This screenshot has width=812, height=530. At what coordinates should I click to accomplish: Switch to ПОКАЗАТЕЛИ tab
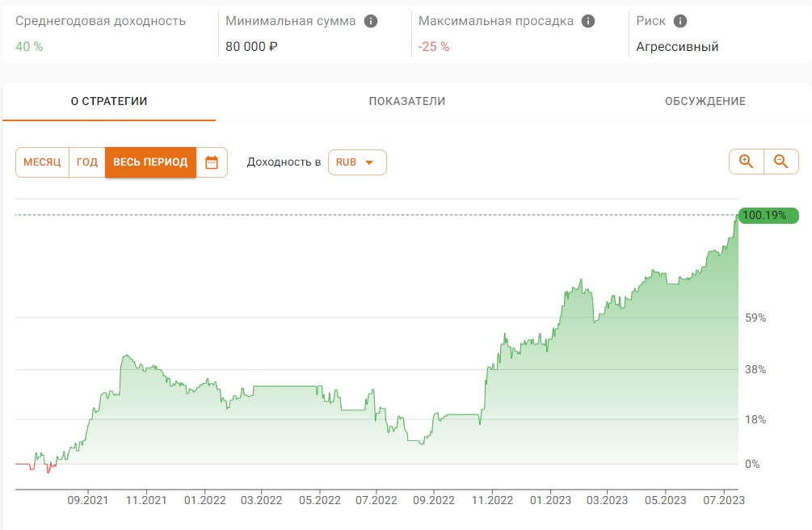(x=407, y=102)
